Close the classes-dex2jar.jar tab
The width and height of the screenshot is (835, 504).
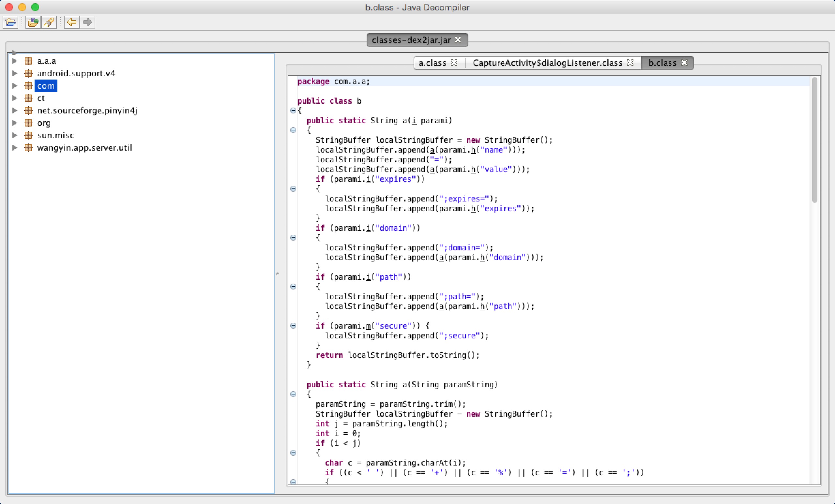[458, 40]
